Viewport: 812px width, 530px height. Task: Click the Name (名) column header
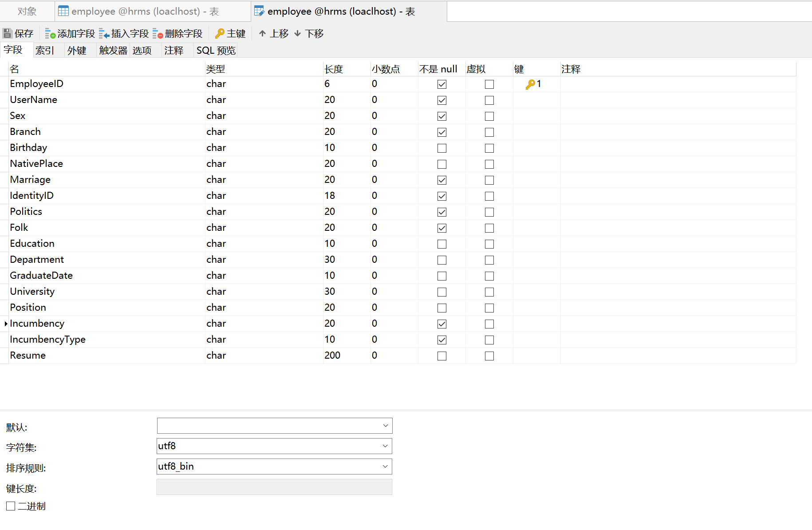point(106,69)
